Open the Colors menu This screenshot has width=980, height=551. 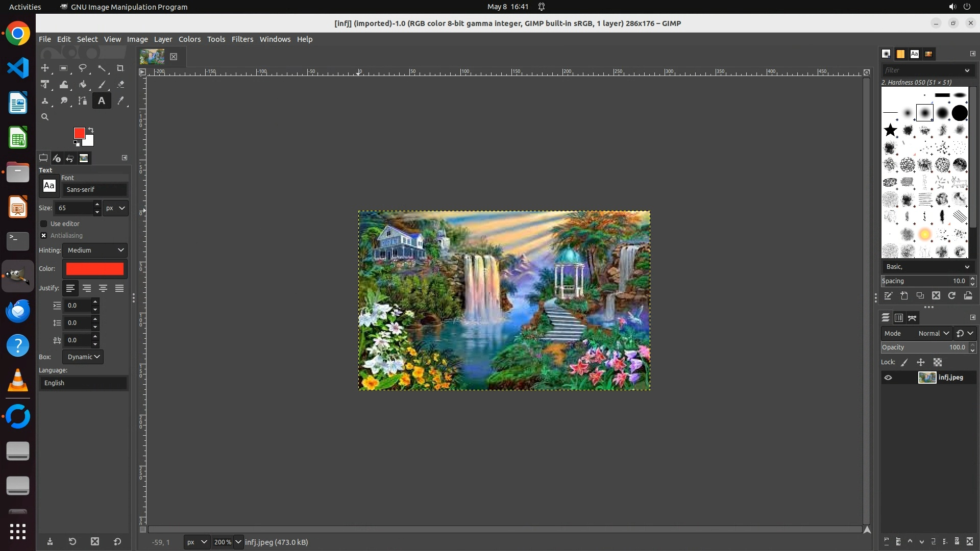click(x=189, y=39)
